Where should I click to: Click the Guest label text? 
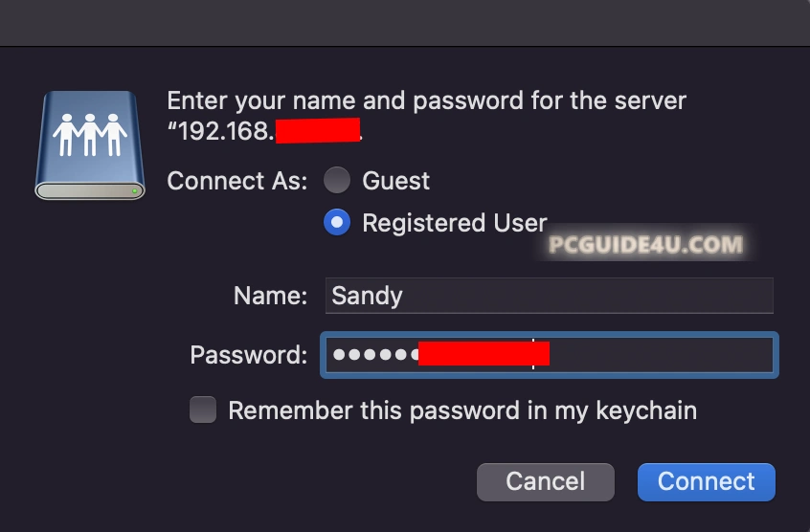tap(395, 180)
